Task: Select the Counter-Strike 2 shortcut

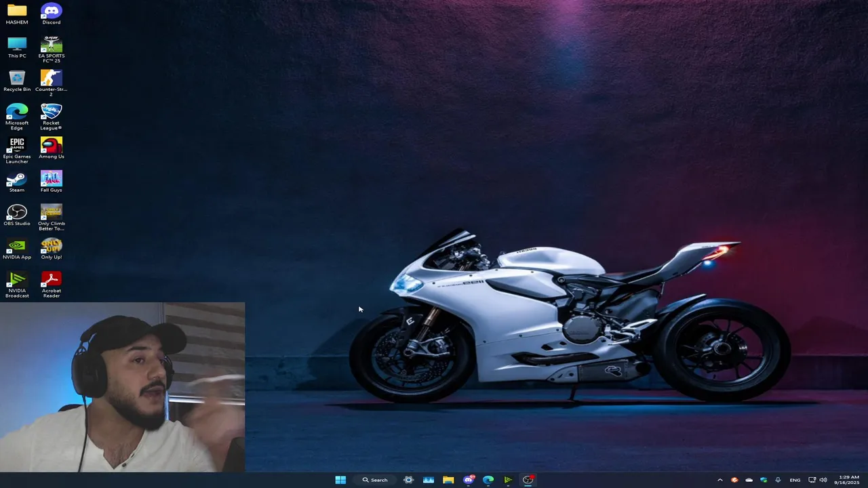Action: (52, 83)
